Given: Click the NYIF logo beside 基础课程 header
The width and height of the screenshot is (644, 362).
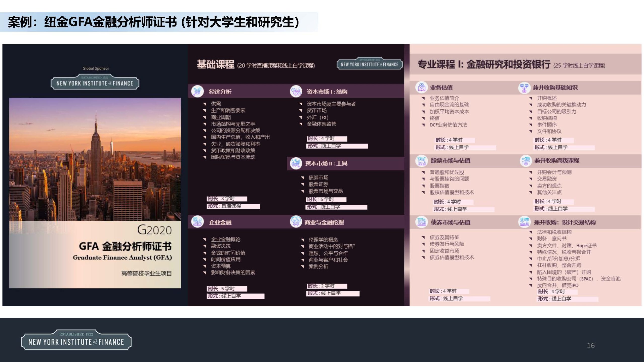Looking at the screenshot, I should (x=370, y=64).
